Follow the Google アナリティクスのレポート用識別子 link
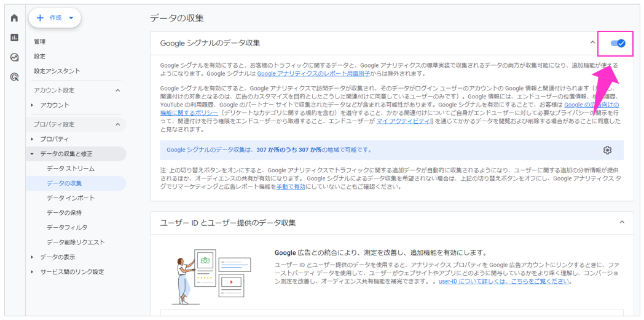 point(314,74)
